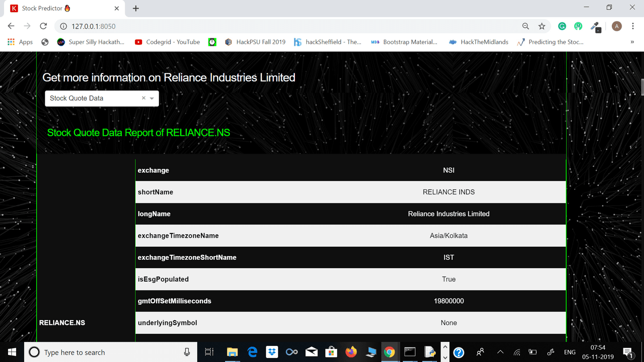Open Task View on the taskbar
This screenshot has width=644, height=362.
click(209, 352)
